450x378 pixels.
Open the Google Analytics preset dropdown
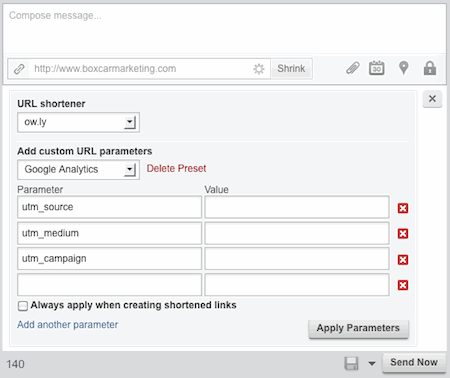click(78, 170)
